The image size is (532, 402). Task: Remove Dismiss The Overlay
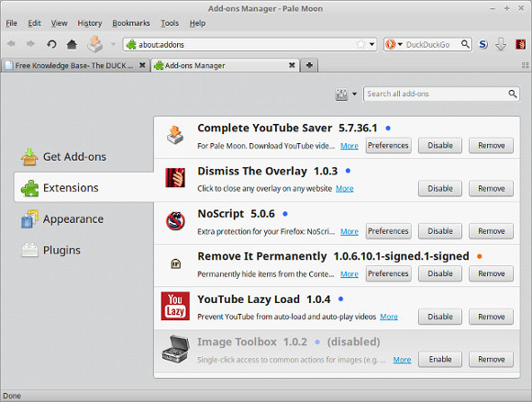pyautogui.click(x=492, y=188)
